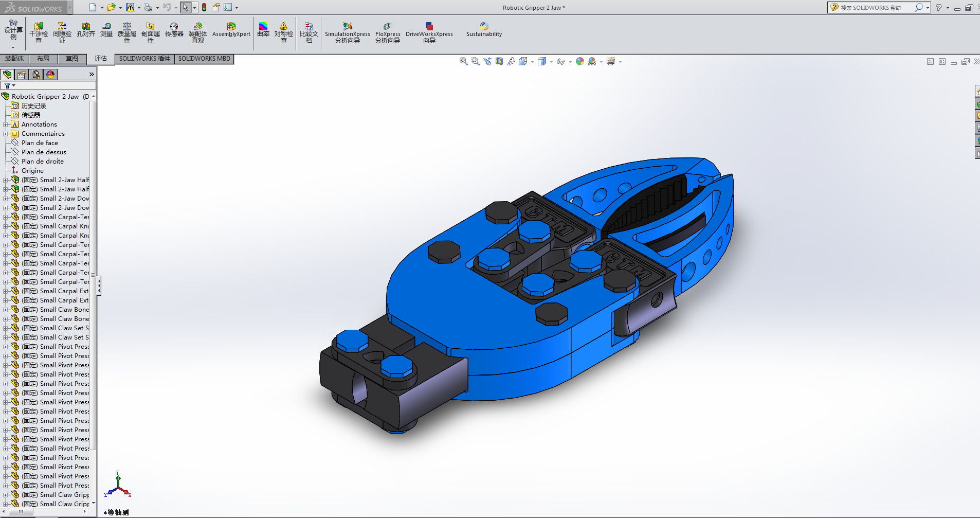This screenshot has height=518, width=980.
Task: Click the Sustainability button
Action: (484, 30)
